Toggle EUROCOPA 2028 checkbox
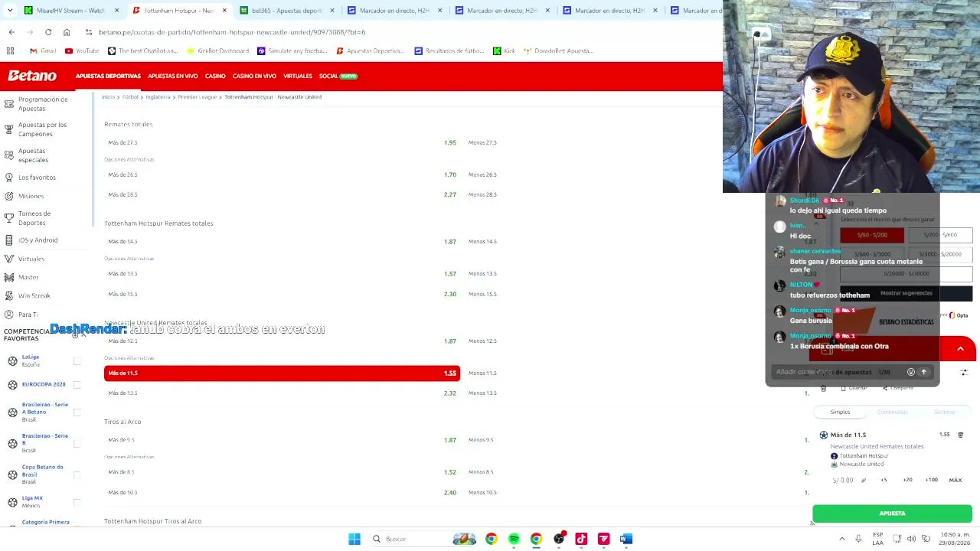This screenshot has width=980, height=551. 77,384
